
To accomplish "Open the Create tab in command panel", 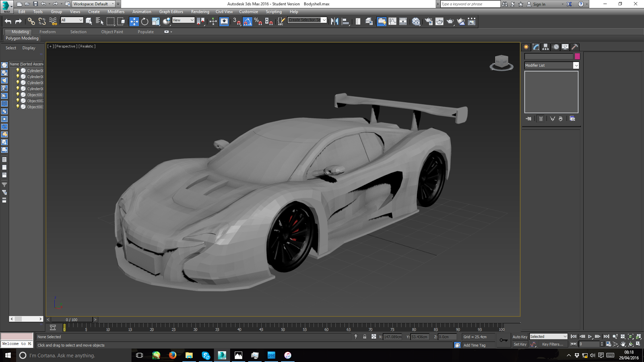I will [x=526, y=47].
